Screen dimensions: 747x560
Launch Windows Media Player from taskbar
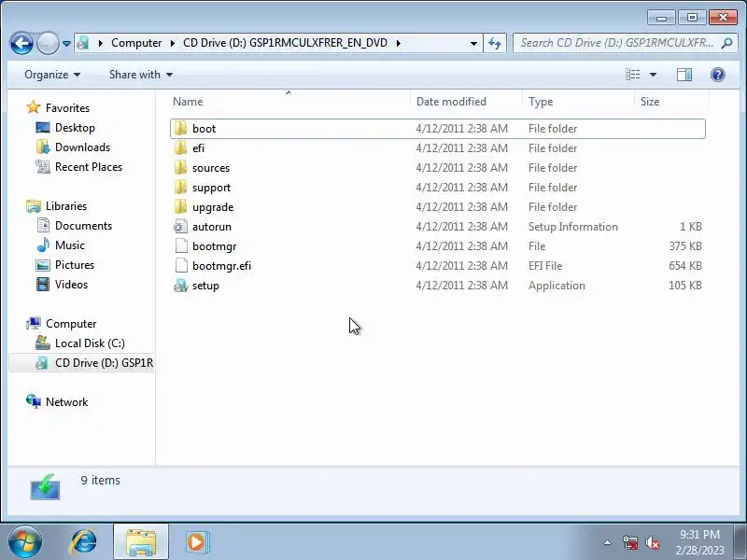click(x=196, y=542)
